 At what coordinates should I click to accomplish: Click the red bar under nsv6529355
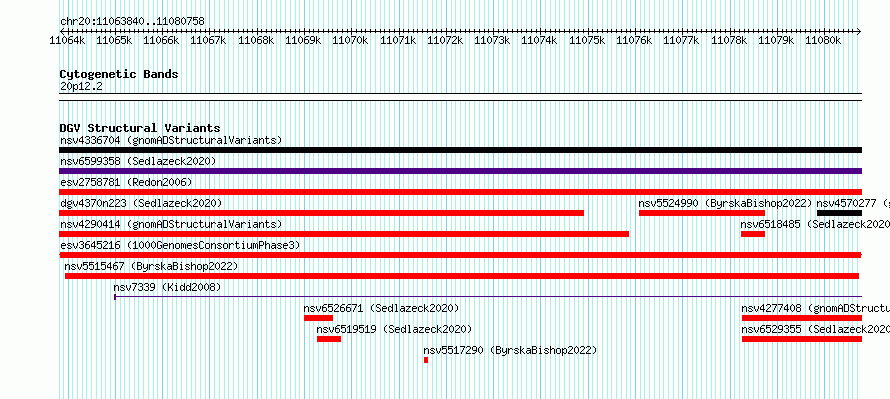[802, 339]
